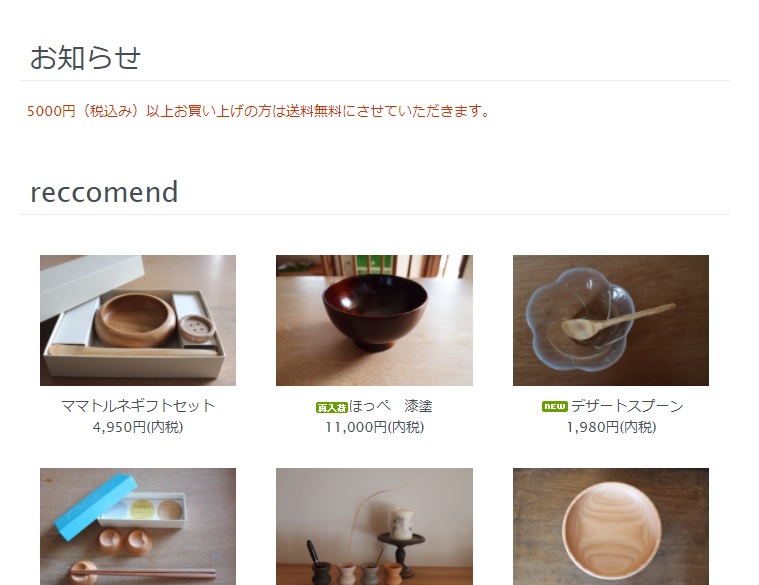Click the 4,950円(内税) price text
The height and width of the screenshot is (585, 759).
tap(138, 427)
